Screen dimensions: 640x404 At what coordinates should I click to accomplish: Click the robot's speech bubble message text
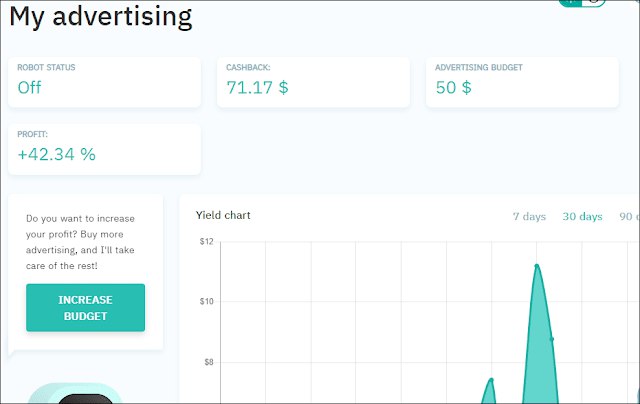tap(80, 242)
